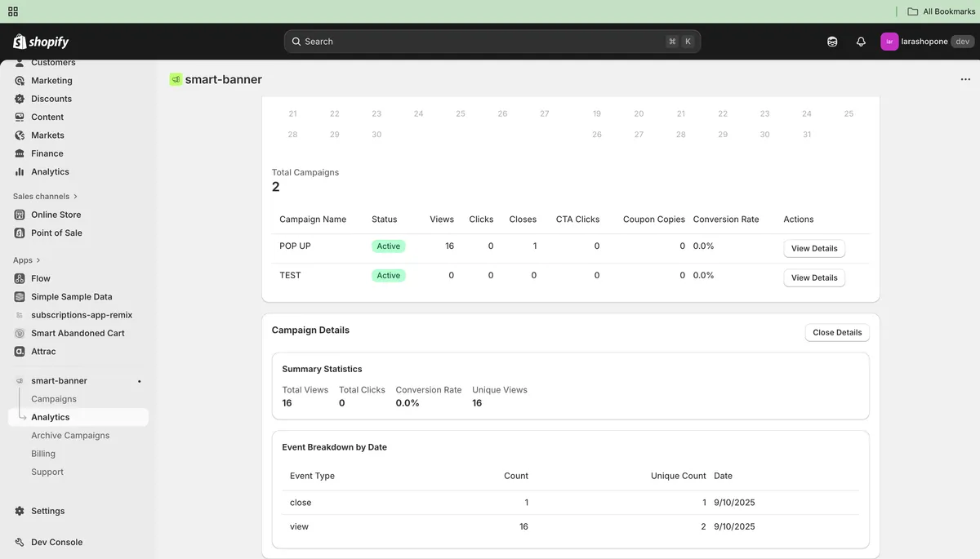Click the Shopify logo in header
Viewport: 980px width, 559px height.
tap(41, 42)
